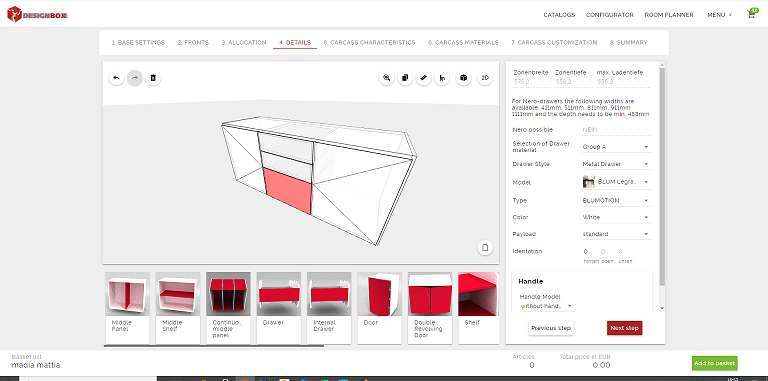The image size is (768, 381).
Task: Open the Drawer Style dropdown
Action: (615, 164)
